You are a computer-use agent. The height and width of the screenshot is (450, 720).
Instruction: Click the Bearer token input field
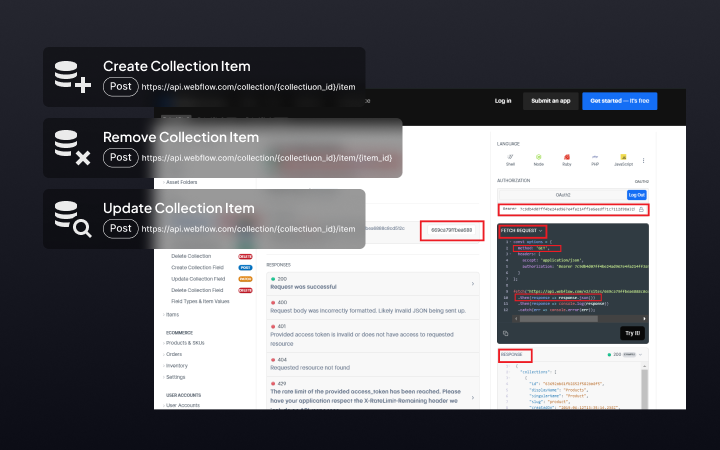[x=573, y=209]
